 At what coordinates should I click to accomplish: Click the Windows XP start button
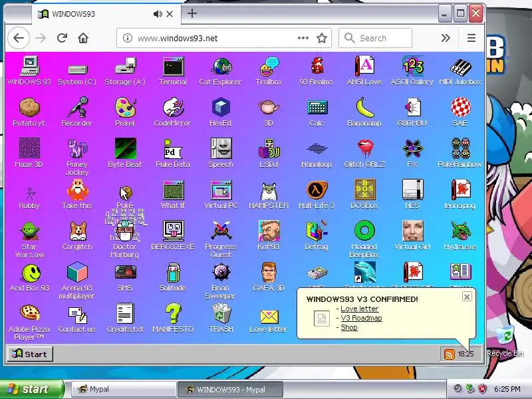click(32, 389)
